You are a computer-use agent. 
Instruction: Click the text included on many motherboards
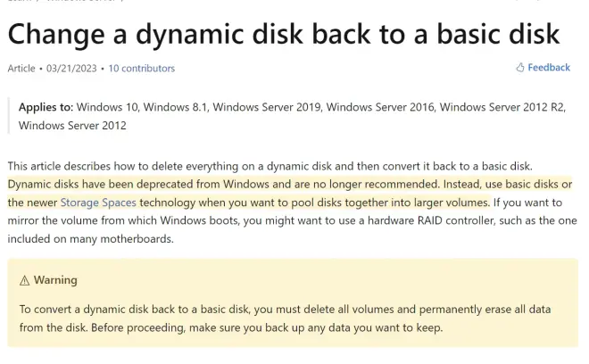tap(90, 239)
